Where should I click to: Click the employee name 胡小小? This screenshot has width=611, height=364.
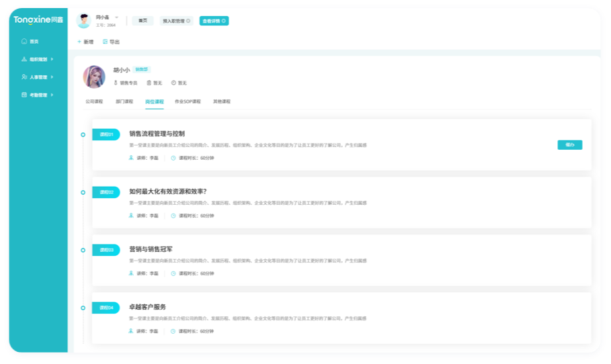coord(122,70)
